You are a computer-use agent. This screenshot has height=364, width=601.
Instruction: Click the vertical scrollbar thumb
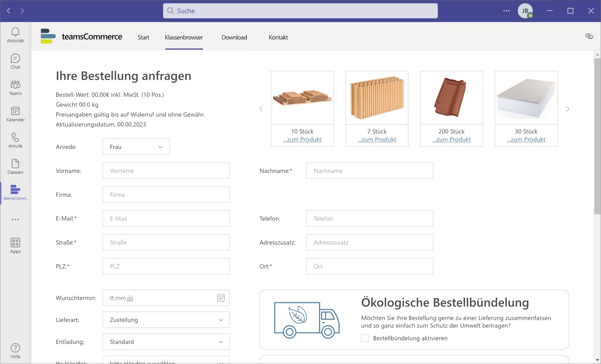[x=597, y=136]
